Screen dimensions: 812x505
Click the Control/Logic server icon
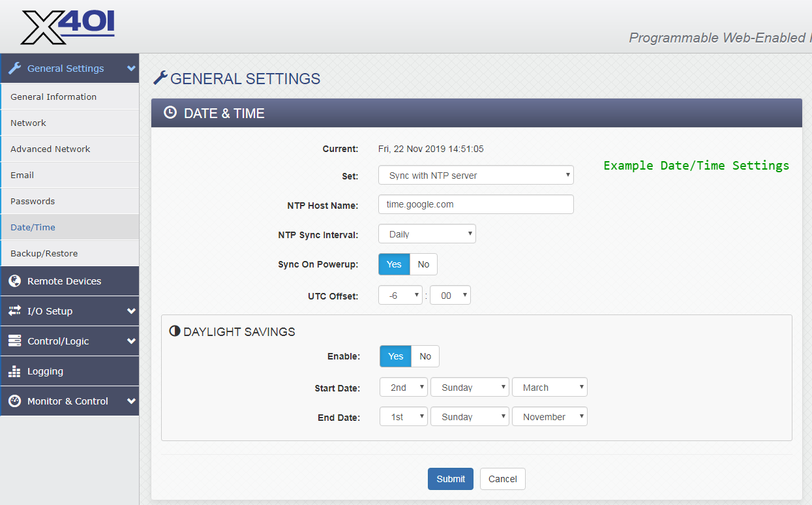(x=14, y=341)
